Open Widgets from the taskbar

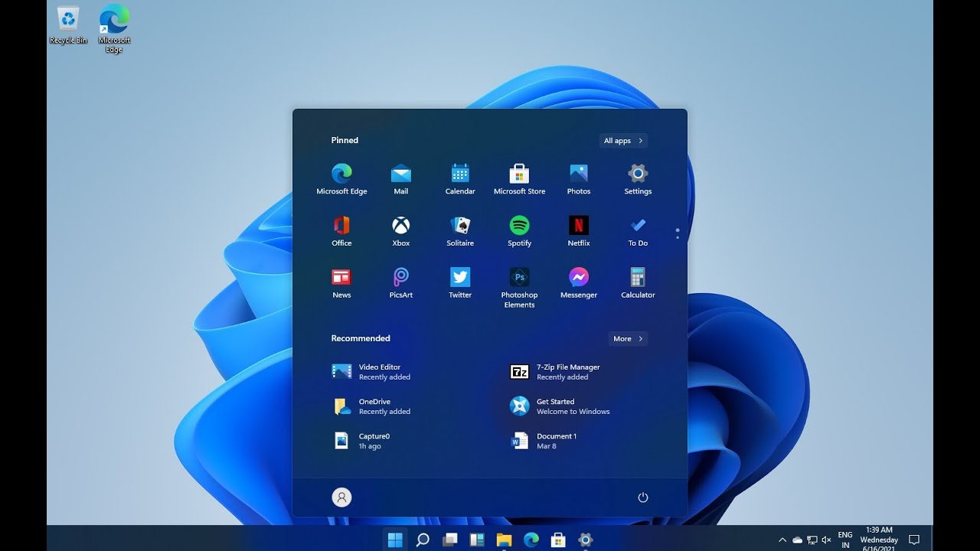pyautogui.click(x=477, y=540)
